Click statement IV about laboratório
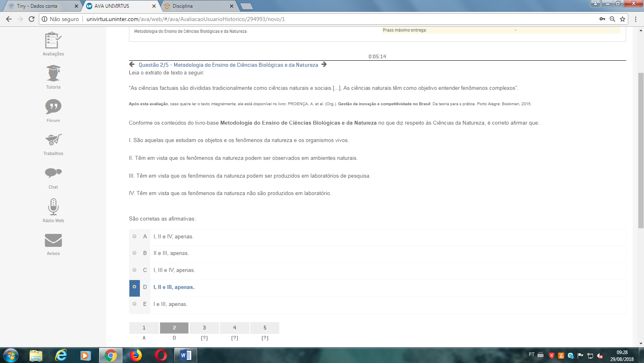Viewport: 644px width, 363px height. click(230, 193)
